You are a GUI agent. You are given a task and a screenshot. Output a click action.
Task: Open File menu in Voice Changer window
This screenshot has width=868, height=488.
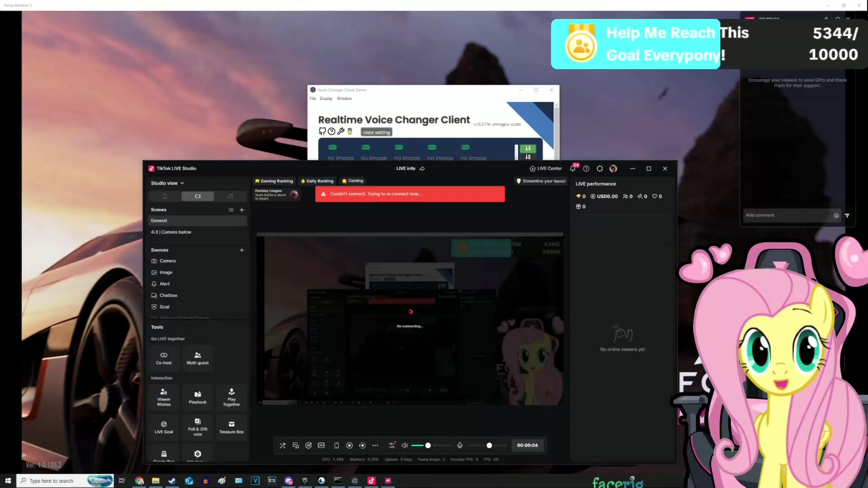(x=312, y=99)
